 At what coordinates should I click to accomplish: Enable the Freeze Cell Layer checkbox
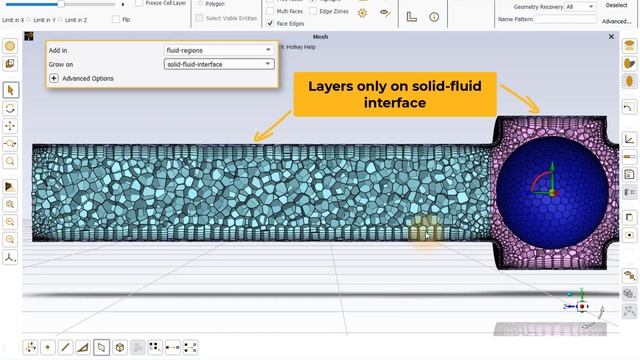(139, 3)
